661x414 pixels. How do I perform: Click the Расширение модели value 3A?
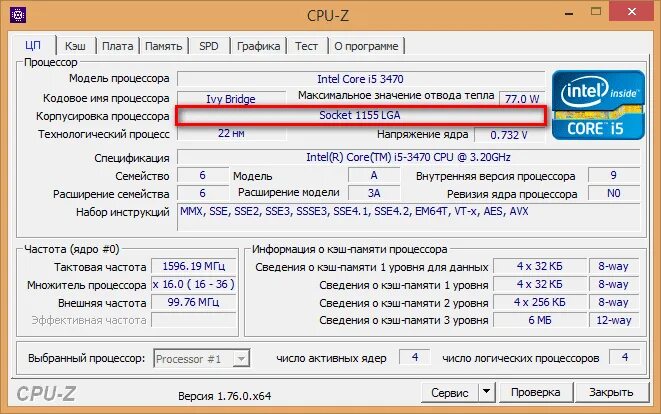coord(374,193)
